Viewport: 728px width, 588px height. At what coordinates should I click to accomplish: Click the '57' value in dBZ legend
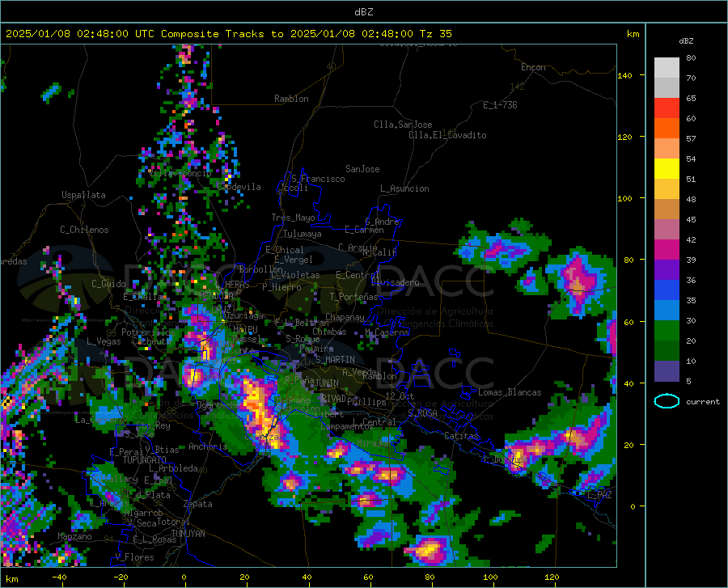[x=691, y=138]
